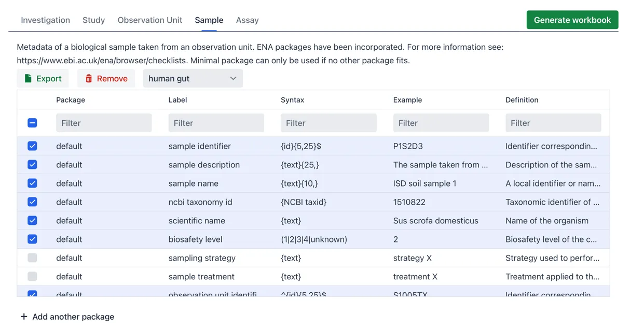Check the sampling strategy row checkbox

[x=32, y=258]
